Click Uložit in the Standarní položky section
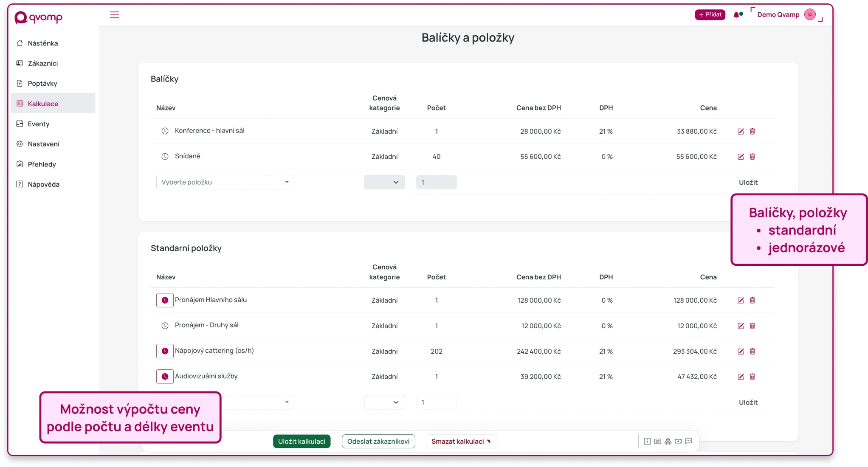Viewport: 868px width, 467px height. [748, 402]
